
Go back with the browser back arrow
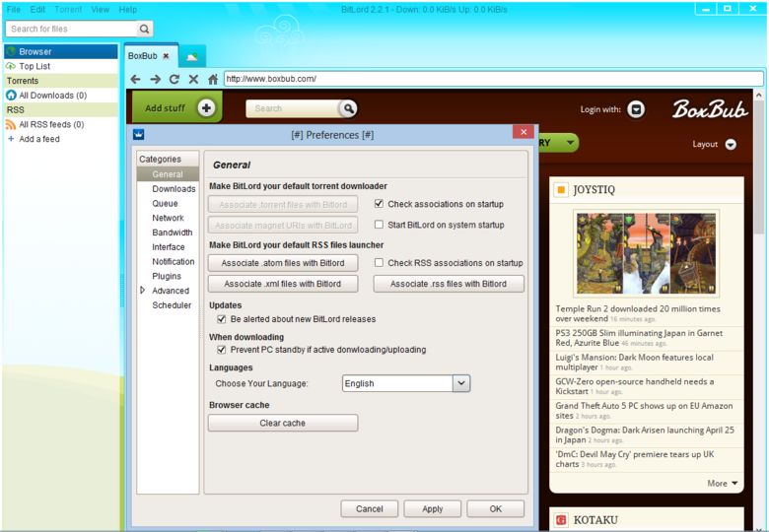click(136, 79)
